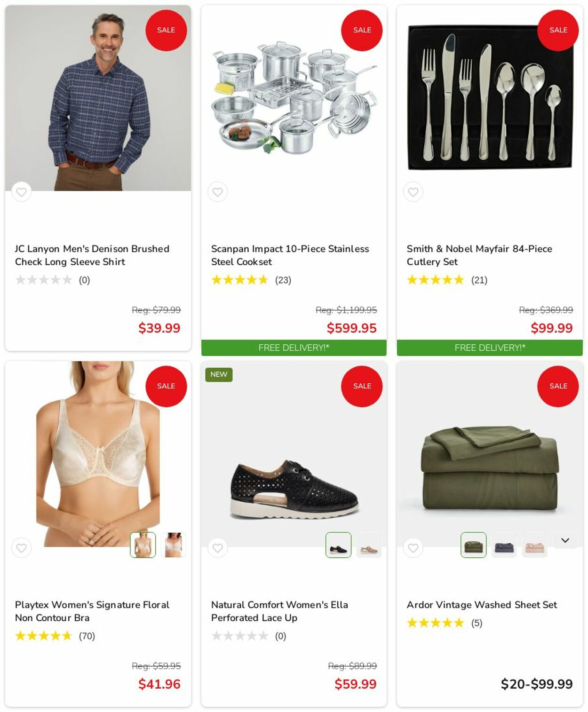Viewport: 588px width, 712px height.
Task: Toggle wishlist heart on Mayfair cutlery set
Action: (x=413, y=192)
